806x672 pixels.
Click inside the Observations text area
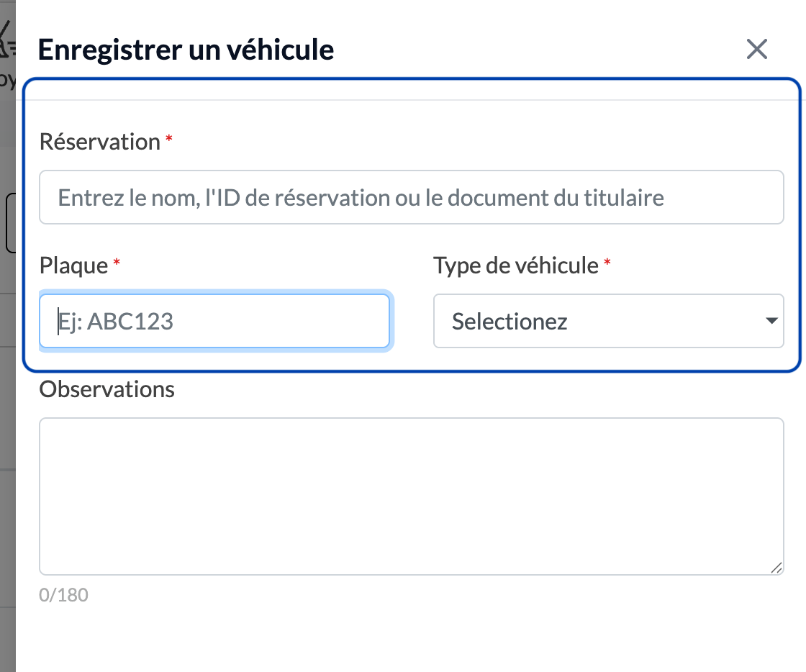411,496
